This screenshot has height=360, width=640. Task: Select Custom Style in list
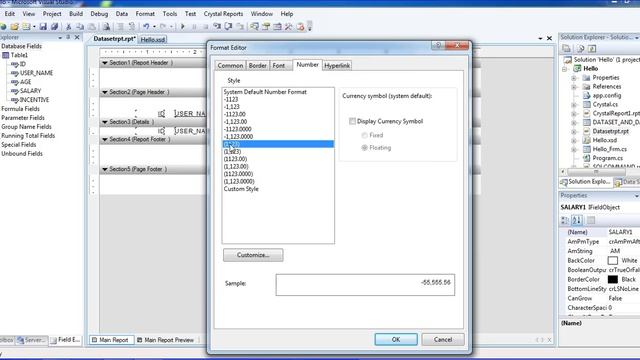pos(241,189)
